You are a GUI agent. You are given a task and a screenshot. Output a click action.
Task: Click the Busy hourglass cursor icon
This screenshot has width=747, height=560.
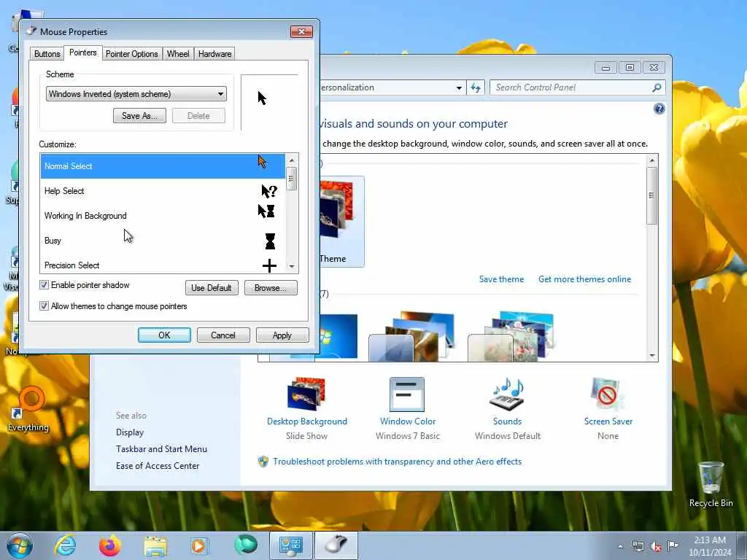click(270, 241)
